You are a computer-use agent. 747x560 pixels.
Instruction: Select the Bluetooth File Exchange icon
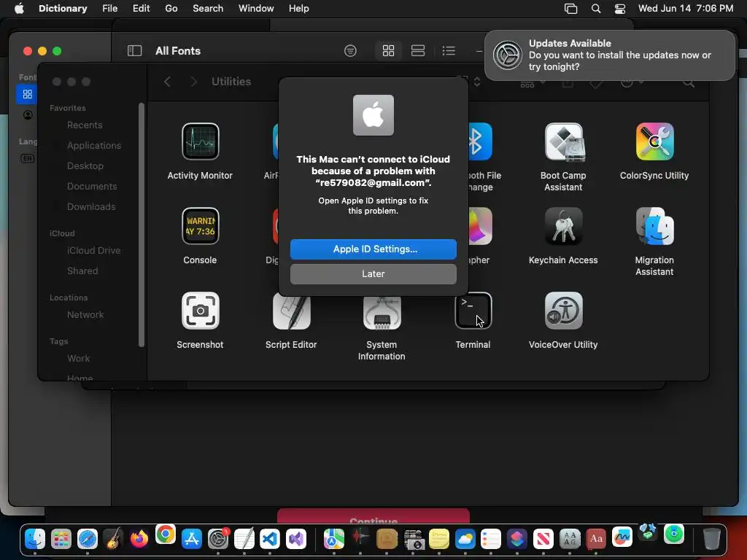[480, 141]
